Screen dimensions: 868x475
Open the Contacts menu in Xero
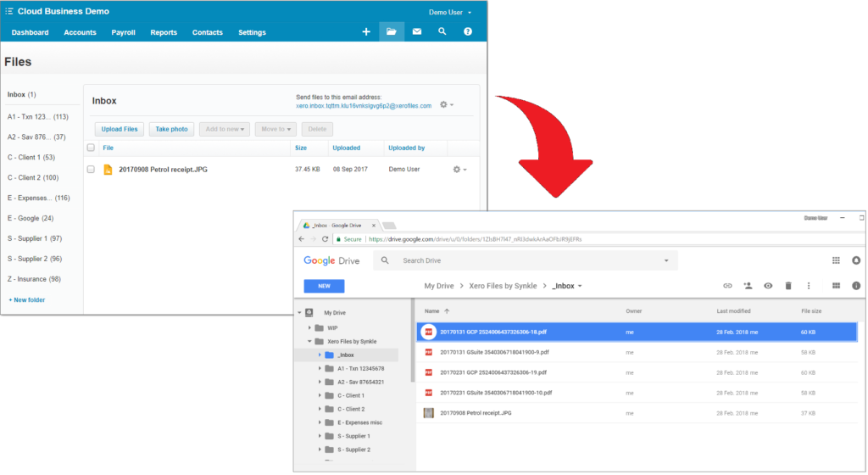pyautogui.click(x=207, y=33)
